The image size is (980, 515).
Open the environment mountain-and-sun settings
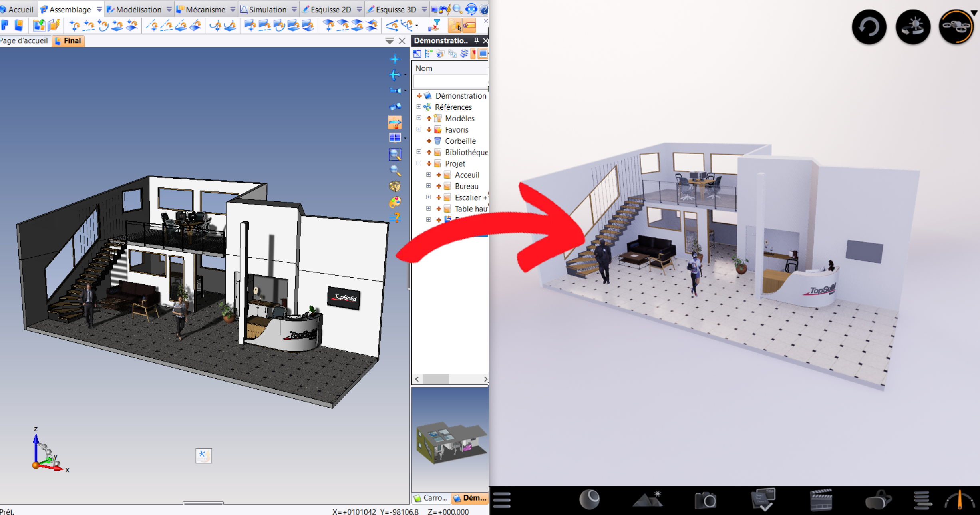pyautogui.click(x=648, y=500)
